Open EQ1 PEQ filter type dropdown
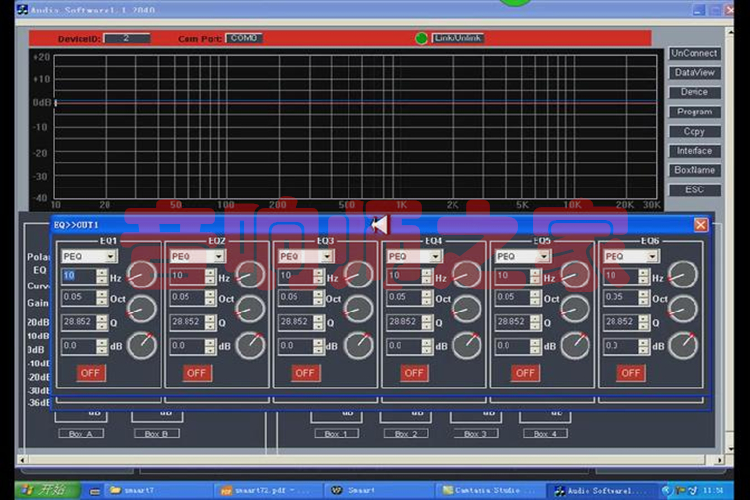The image size is (750, 500). (89, 256)
